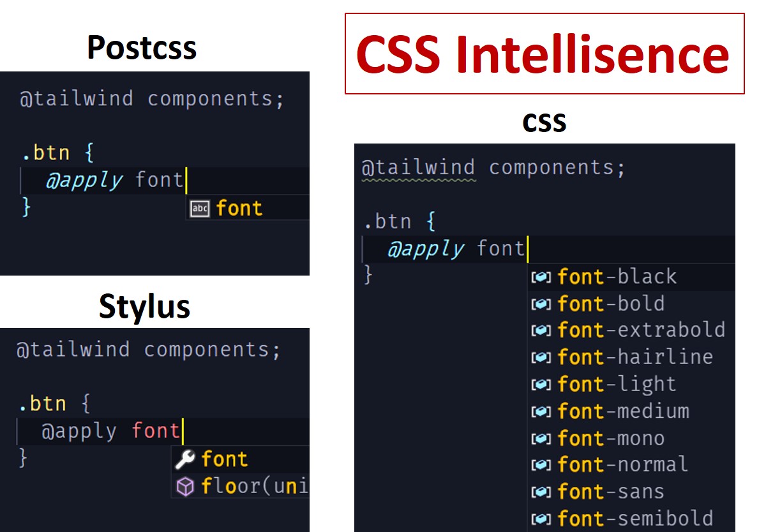
Task: Click the css heading above the right editor
Action: [x=544, y=122]
